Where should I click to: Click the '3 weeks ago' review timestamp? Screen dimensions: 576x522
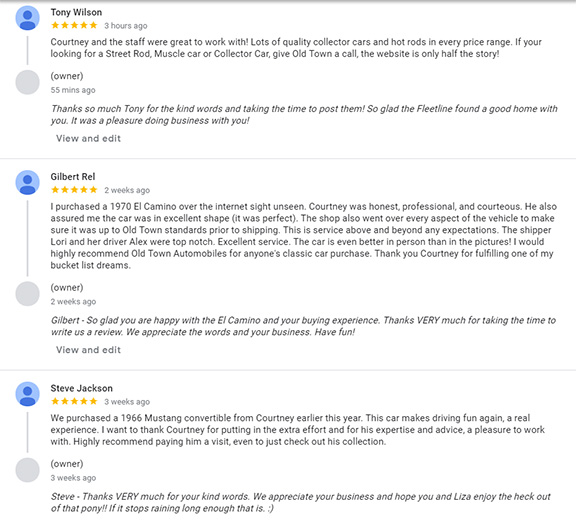127,402
